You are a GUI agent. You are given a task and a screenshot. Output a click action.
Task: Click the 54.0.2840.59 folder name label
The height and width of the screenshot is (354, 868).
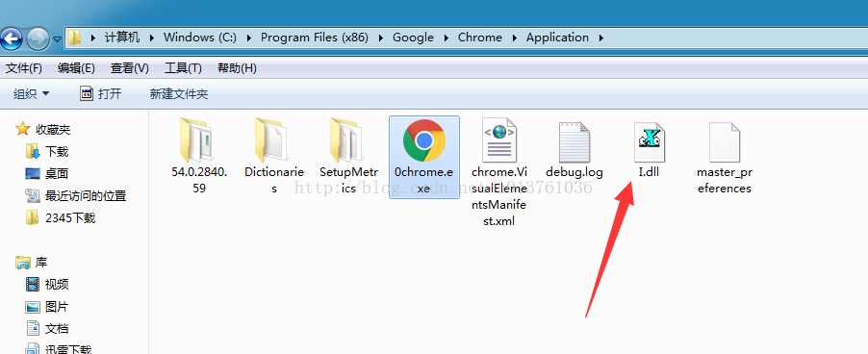(199, 180)
